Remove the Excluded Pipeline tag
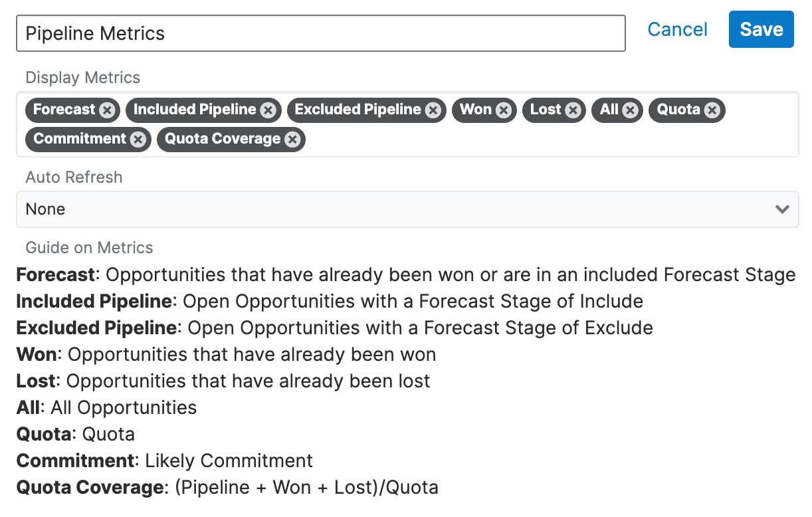This screenshot has width=812, height=517. [433, 110]
